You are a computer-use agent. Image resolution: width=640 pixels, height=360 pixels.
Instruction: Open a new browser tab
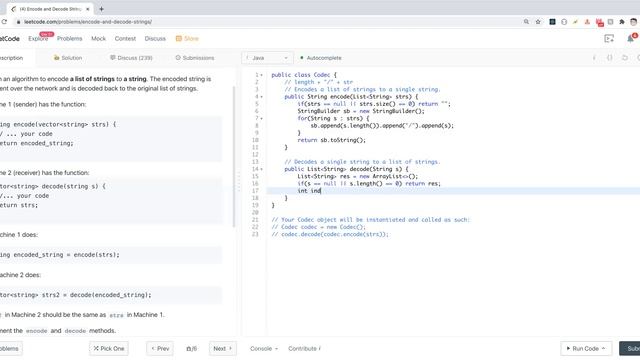tap(101, 9)
